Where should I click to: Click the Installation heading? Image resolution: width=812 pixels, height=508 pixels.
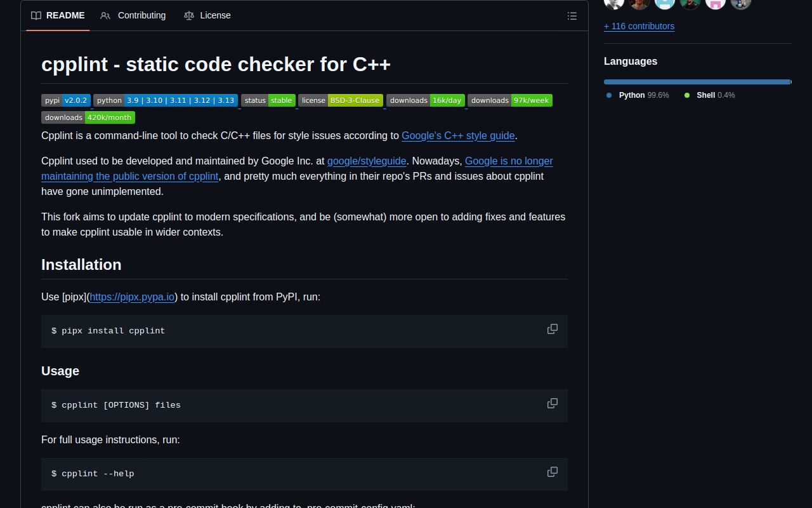[x=81, y=265]
